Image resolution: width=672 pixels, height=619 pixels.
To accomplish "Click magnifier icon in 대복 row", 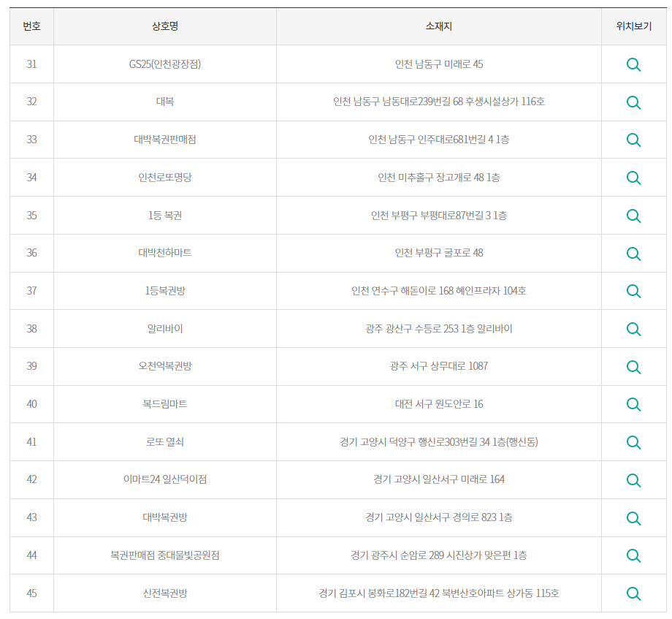I will [633, 102].
